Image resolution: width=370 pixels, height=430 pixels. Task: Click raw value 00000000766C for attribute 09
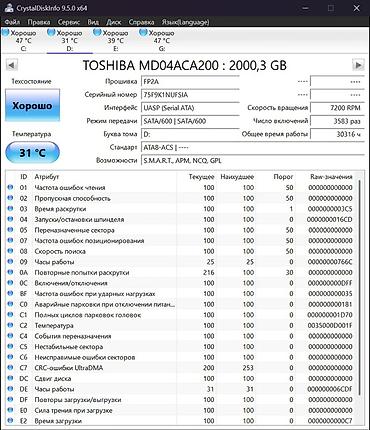click(x=330, y=262)
